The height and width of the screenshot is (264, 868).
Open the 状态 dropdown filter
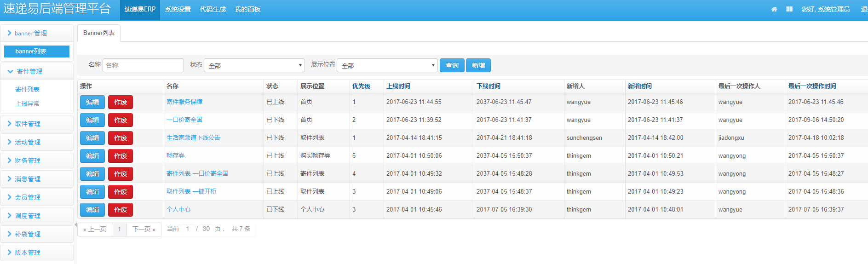point(254,65)
